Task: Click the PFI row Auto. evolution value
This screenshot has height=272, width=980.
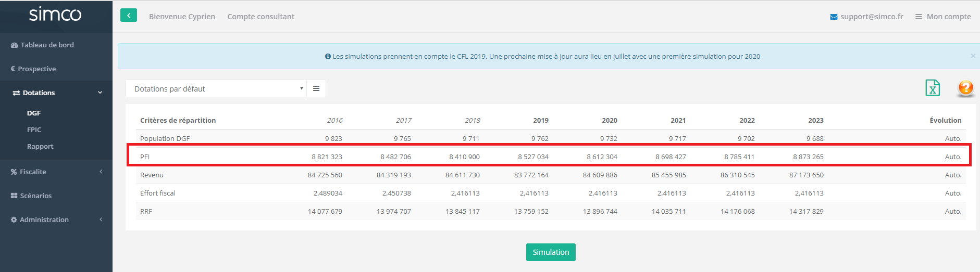Action: tap(953, 157)
